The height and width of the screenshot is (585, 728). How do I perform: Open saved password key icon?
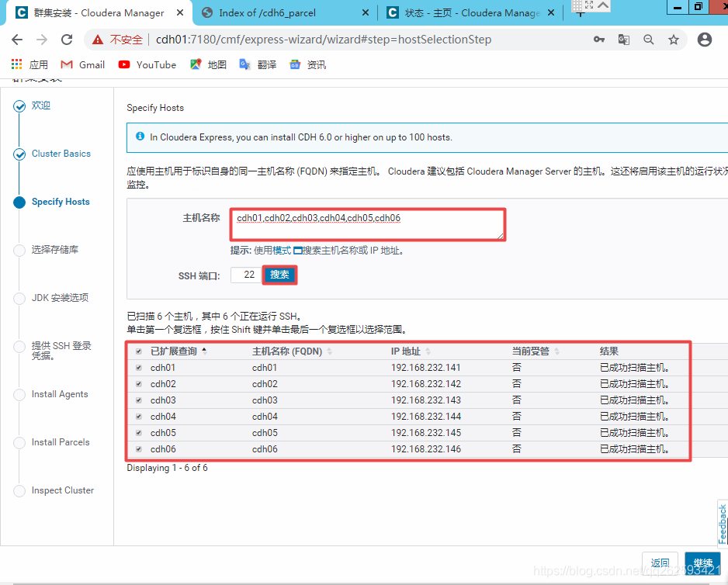click(599, 40)
